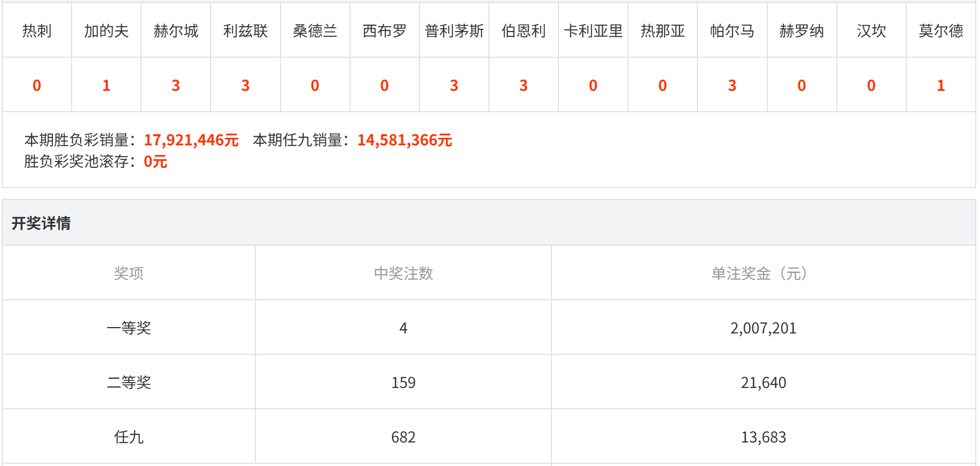Screen dimensions: 980x466
Task: Click the team name 赫尔城
Action: pos(176,31)
